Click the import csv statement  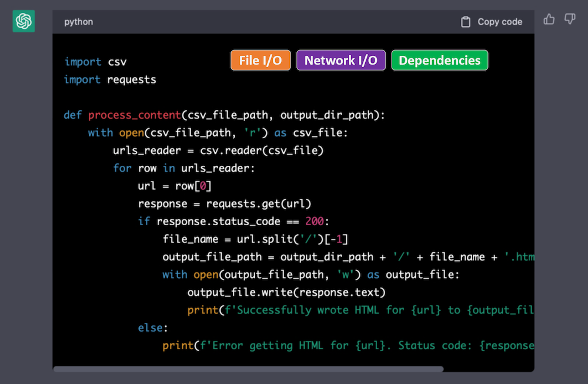[x=96, y=62]
